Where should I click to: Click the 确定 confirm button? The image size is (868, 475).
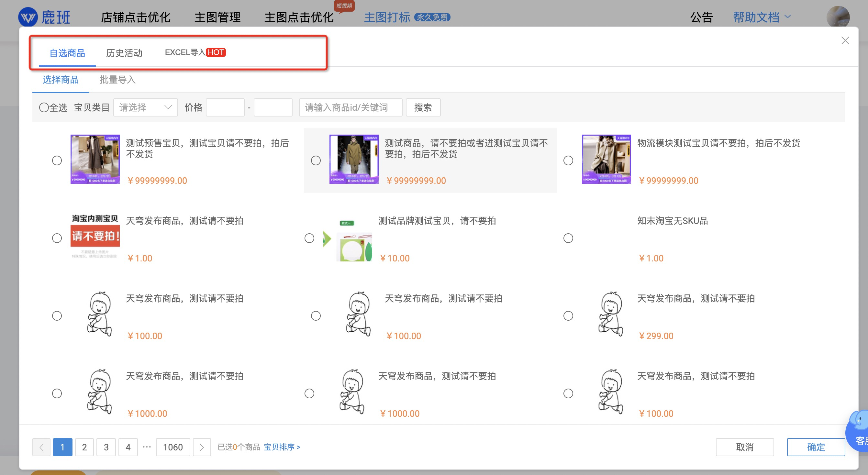coord(816,447)
